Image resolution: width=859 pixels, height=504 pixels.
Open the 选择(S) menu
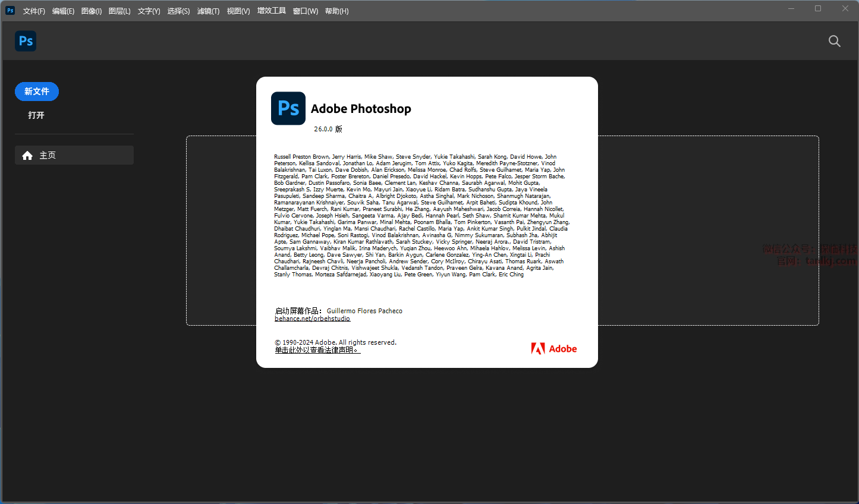178,11
